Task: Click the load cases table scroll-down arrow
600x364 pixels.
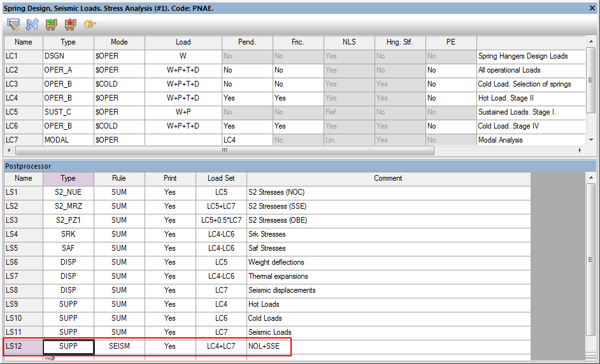Action: tap(590, 140)
